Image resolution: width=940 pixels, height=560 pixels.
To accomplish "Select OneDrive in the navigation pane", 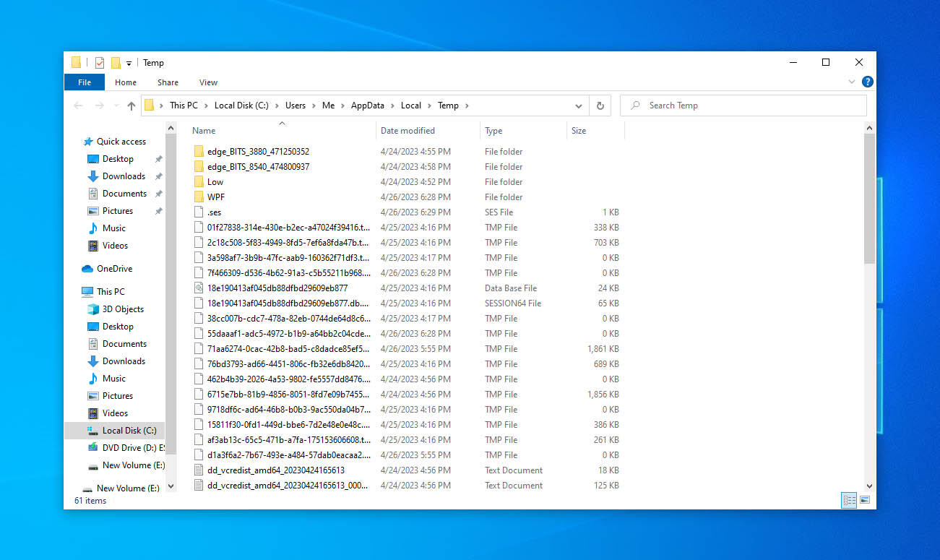I will point(114,269).
